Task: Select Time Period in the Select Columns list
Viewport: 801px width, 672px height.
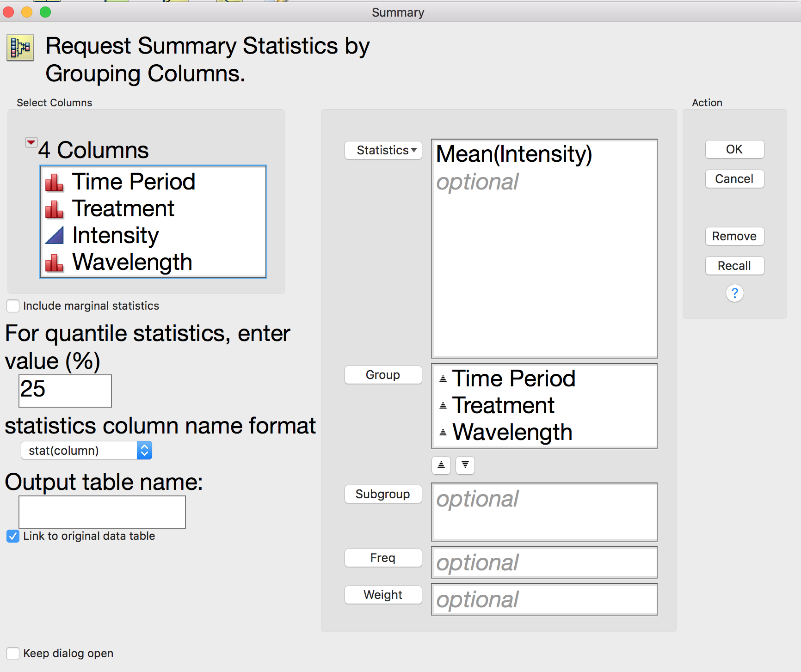Action: pyautogui.click(x=134, y=182)
